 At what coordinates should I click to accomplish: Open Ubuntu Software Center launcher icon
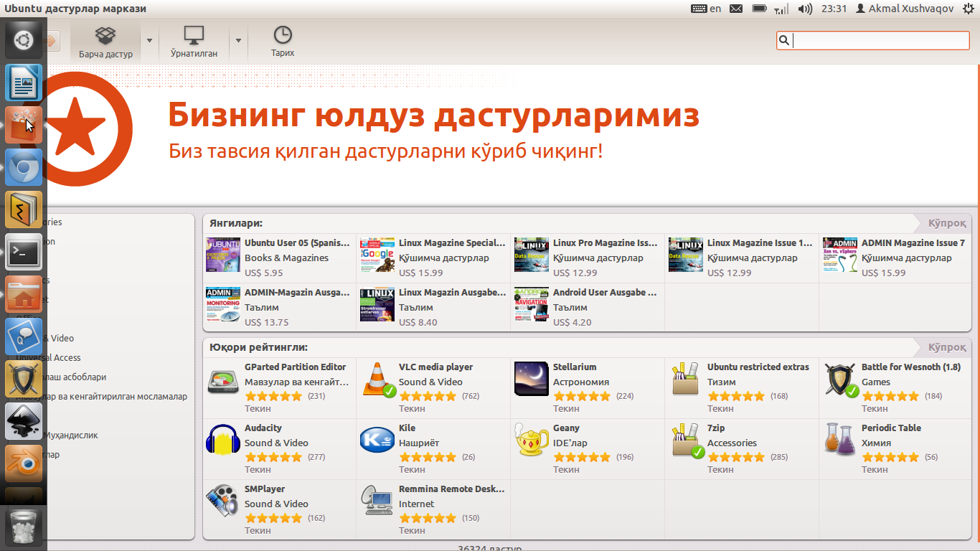24,125
